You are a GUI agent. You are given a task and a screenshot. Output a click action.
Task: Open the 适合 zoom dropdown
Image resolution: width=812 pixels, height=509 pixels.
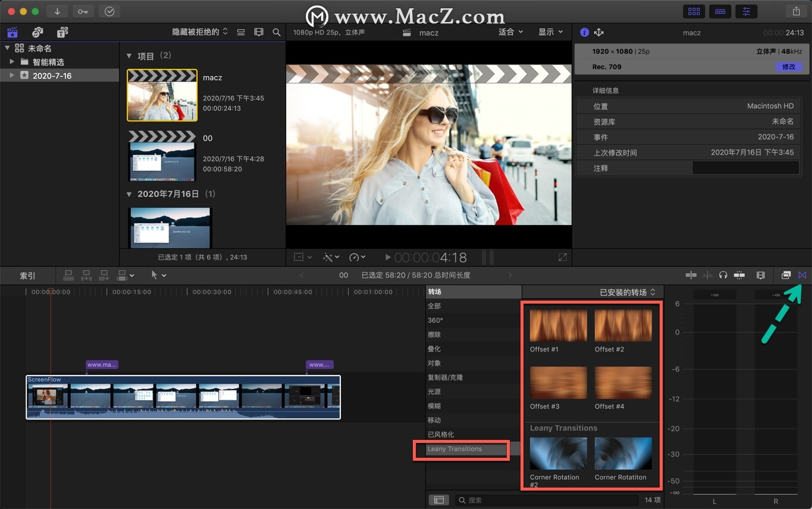510,32
